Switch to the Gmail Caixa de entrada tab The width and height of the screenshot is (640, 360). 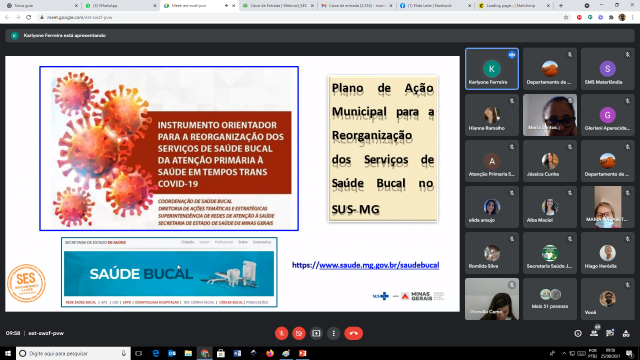tap(357, 6)
